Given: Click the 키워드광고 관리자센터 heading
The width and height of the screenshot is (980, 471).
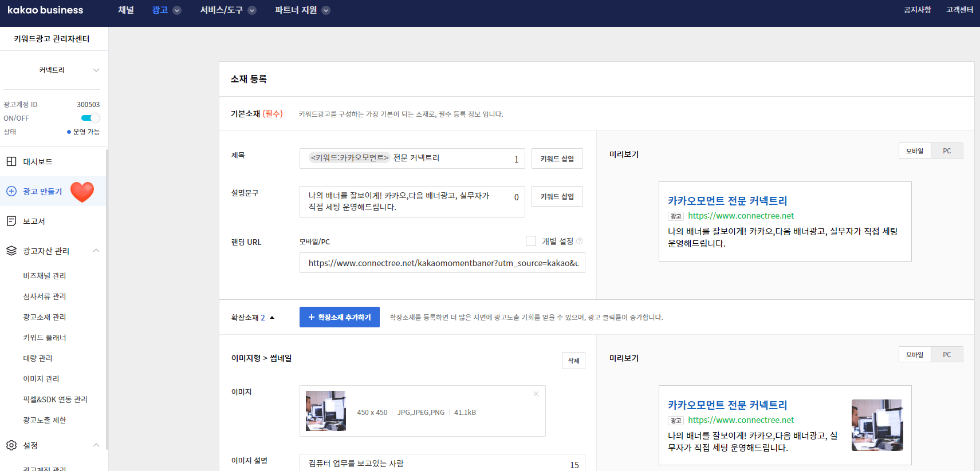Looking at the screenshot, I should tap(52, 39).
